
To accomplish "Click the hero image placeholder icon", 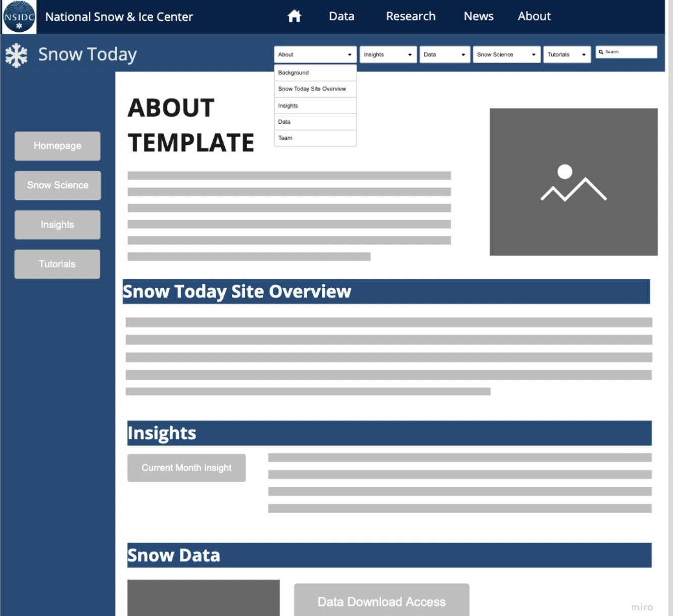I will (573, 182).
